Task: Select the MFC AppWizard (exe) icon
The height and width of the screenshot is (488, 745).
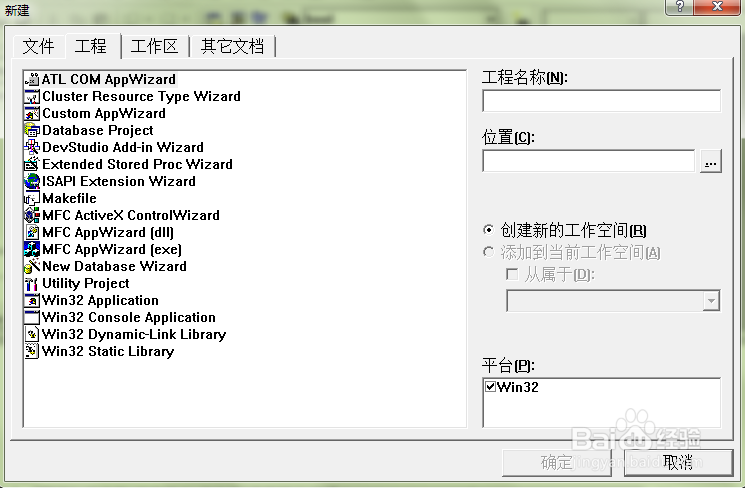Action: point(32,249)
